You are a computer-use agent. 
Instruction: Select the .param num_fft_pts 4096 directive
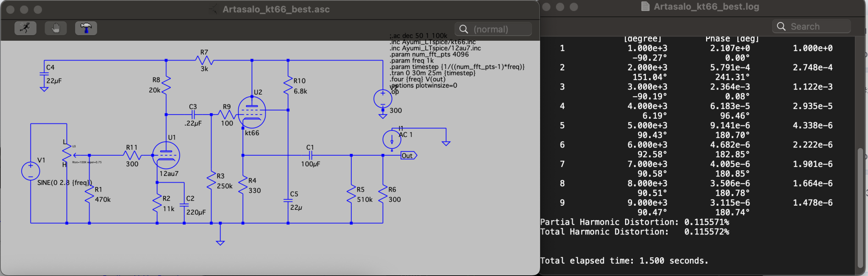point(429,54)
